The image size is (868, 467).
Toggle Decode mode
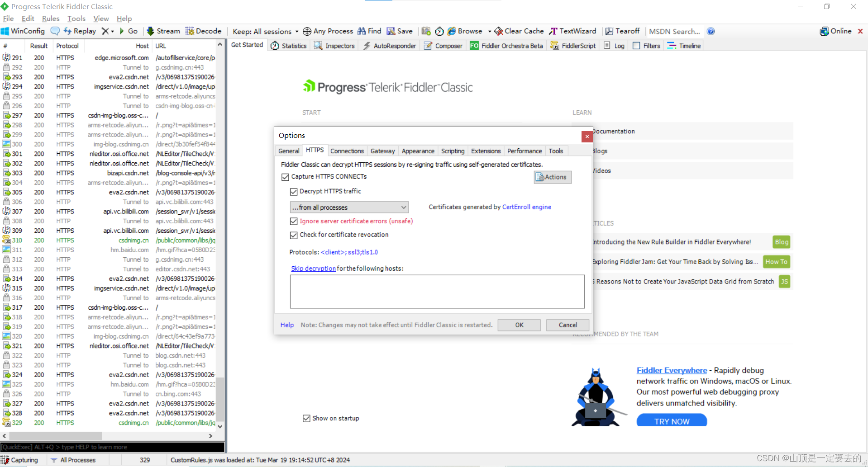tap(203, 31)
